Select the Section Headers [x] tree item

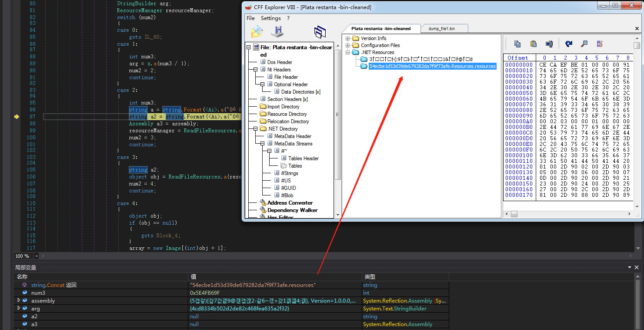(x=287, y=99)
